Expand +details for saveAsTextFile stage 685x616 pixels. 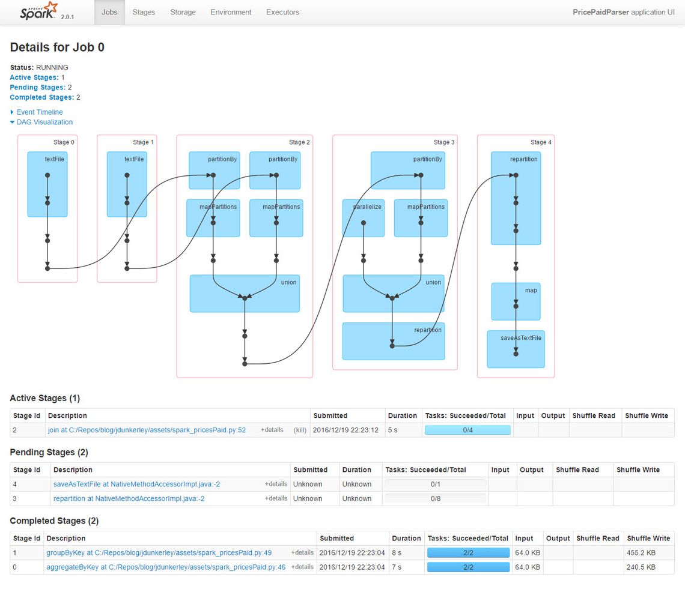pyautogui.click(x=276, y=484)
